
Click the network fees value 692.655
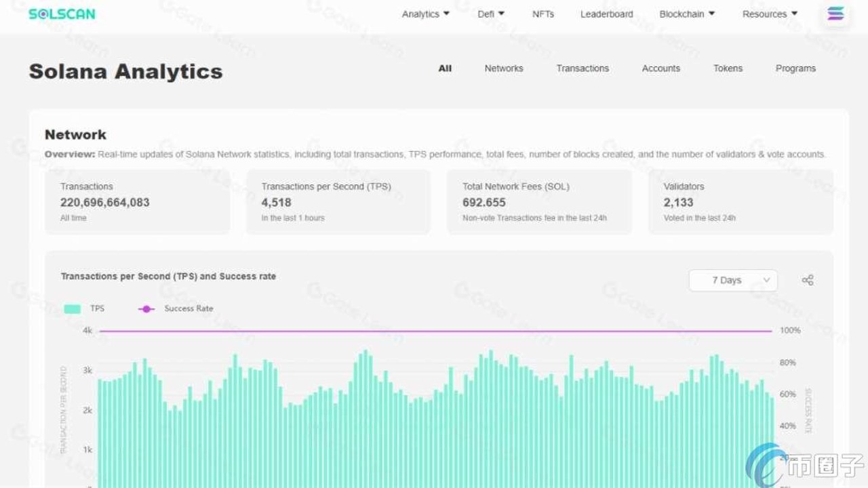pyautogui.click(x=484, y=202)
